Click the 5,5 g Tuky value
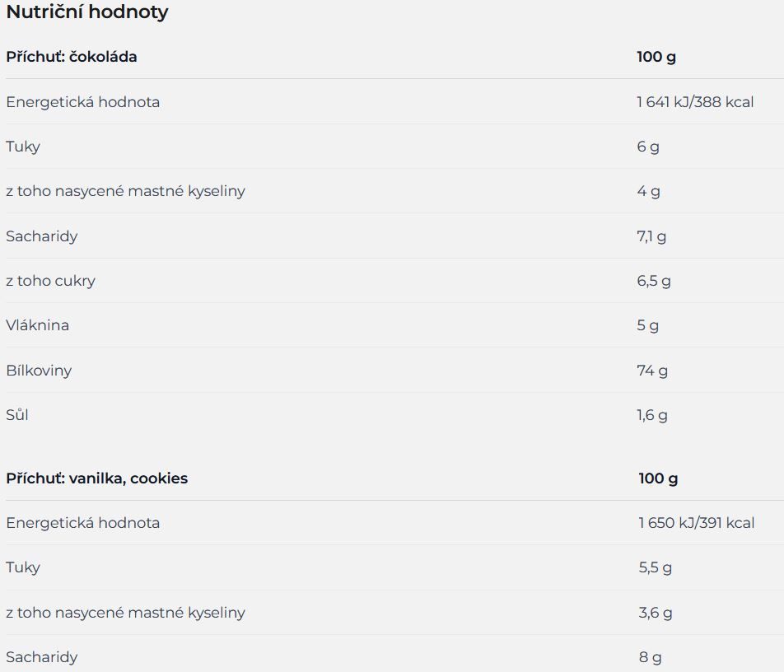This screenshot has height=672, width=784. (x=655, y=567)
